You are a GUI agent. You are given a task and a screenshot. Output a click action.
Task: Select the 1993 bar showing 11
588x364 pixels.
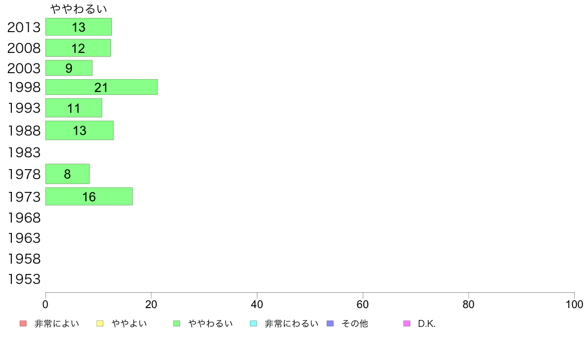(x=74, y=108)
